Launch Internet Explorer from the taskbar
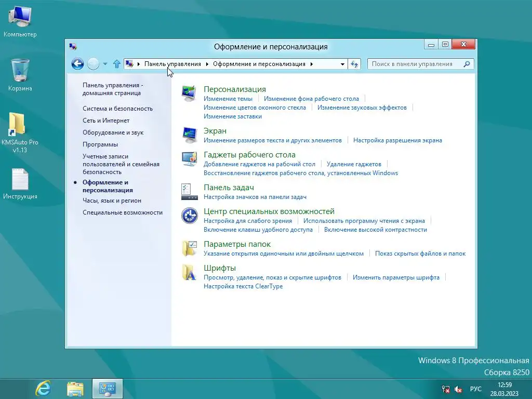 43,389
